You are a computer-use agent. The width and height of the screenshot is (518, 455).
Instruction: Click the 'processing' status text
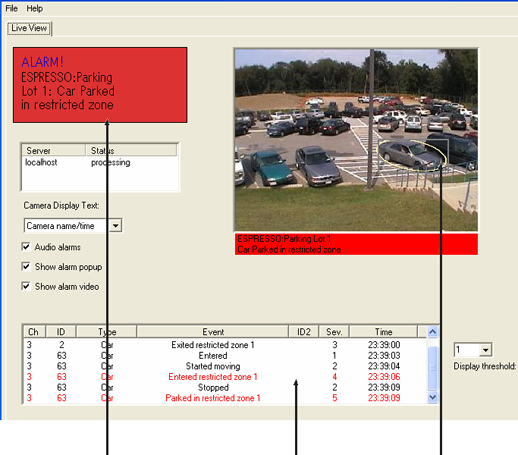pos(111,163)
